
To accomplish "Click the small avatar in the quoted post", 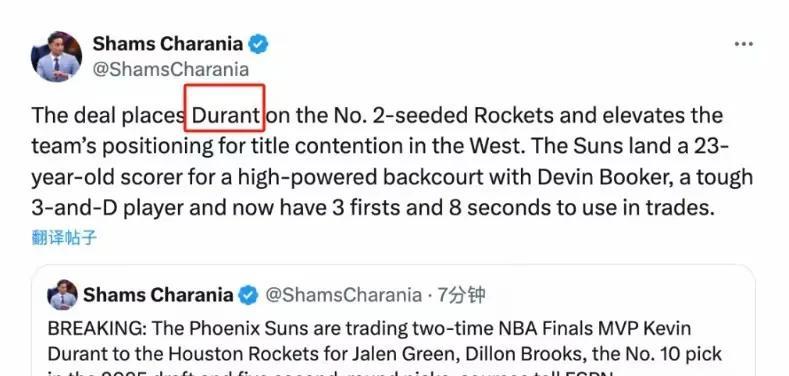I will coord(62,295).
